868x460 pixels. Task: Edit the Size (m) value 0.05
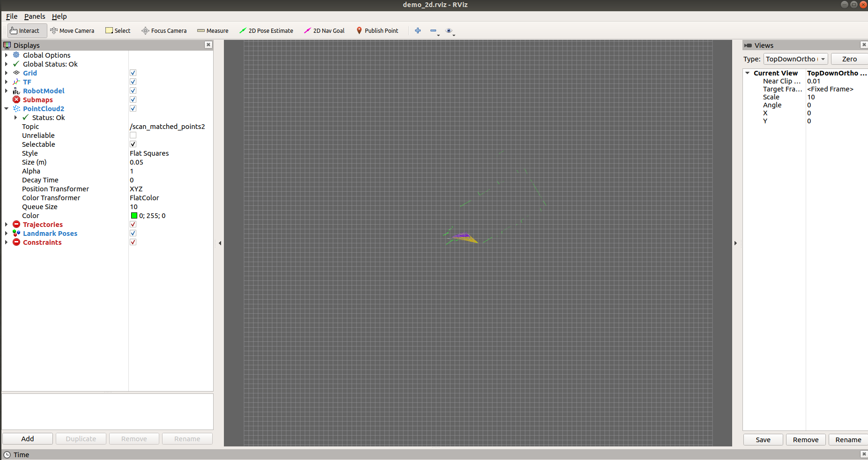(171, 162)
